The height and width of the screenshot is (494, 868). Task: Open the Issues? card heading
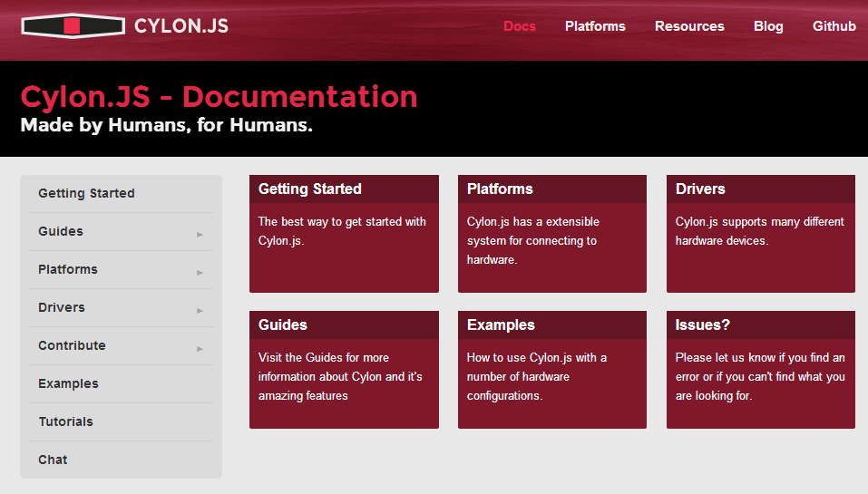[703, 324]
